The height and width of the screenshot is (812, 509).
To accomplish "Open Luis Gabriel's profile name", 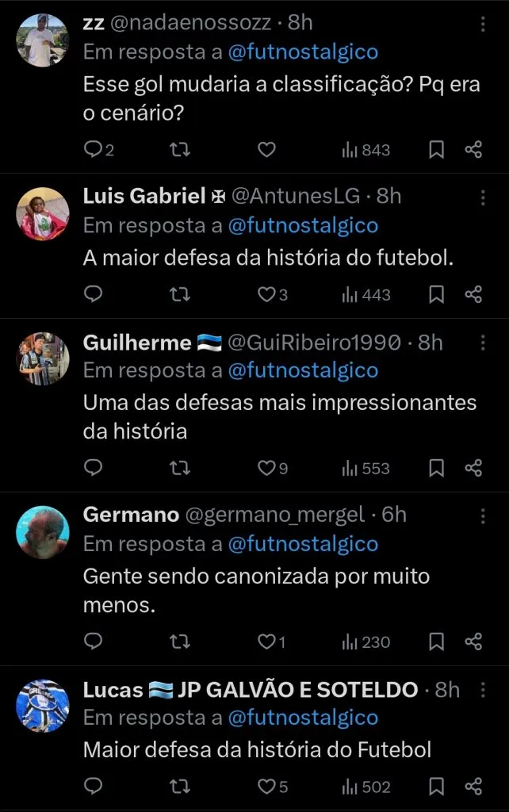I will (x=144, y=196).
